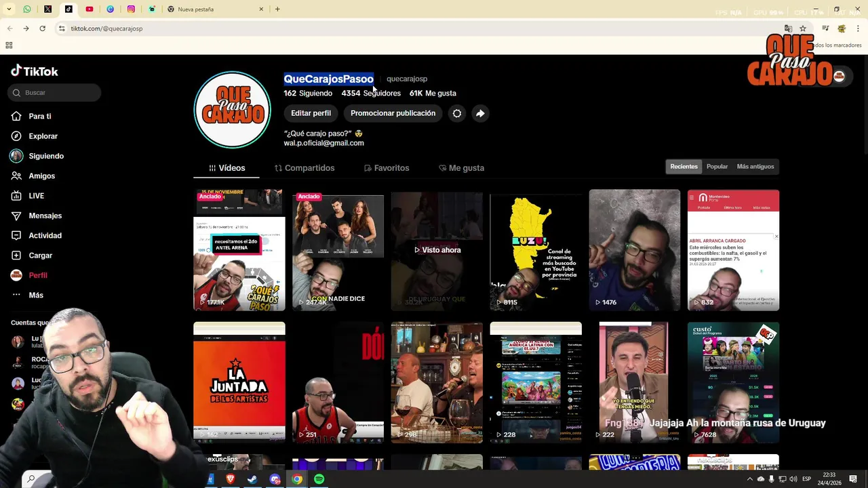Open profile settings gear icon

coord(457,113)
